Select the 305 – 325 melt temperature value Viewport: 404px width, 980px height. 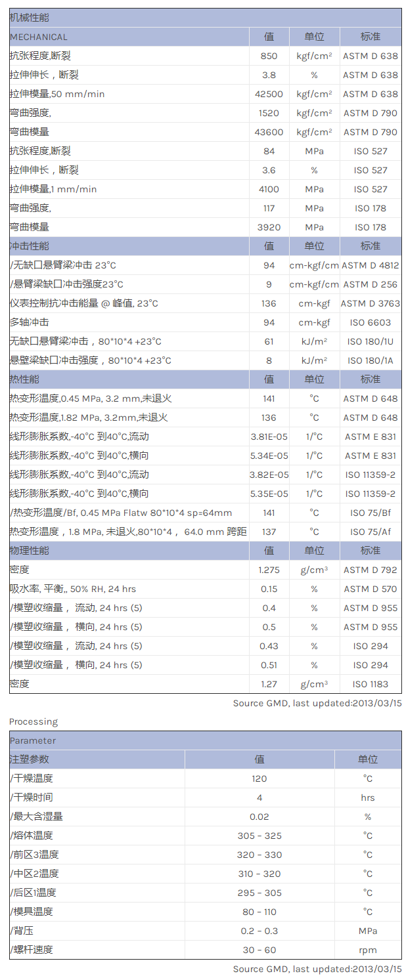coord(259,836)
